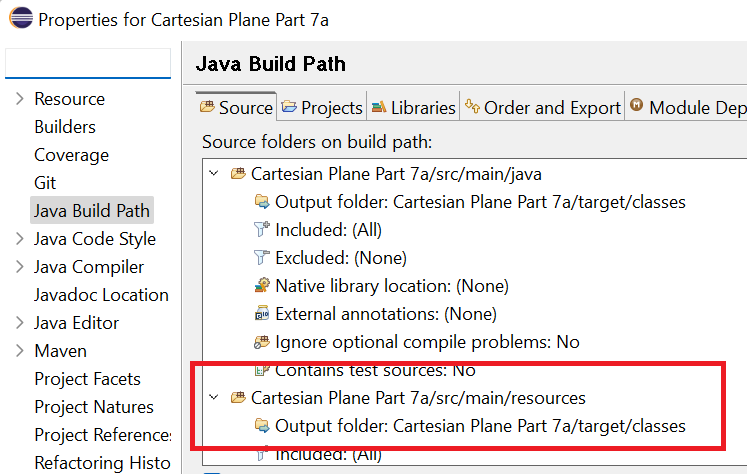Collapse the src/main/java source folder
The height and width of the screenshot is (474, 747).
(213, 174)
